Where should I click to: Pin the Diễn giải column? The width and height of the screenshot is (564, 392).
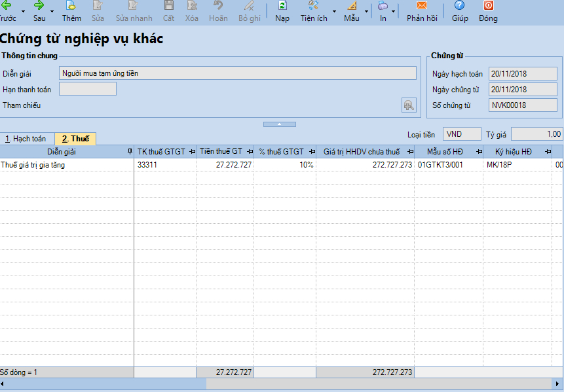click(130, 152)
